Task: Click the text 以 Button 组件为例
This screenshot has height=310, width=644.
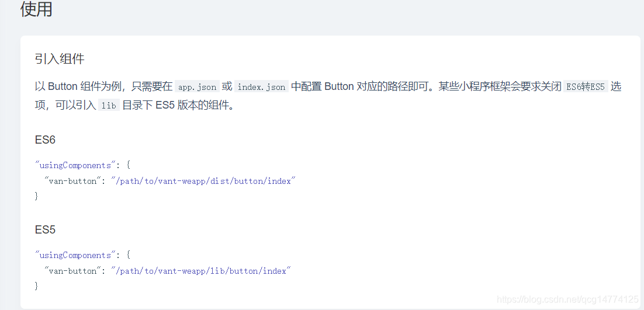Action: click(79, 87)
